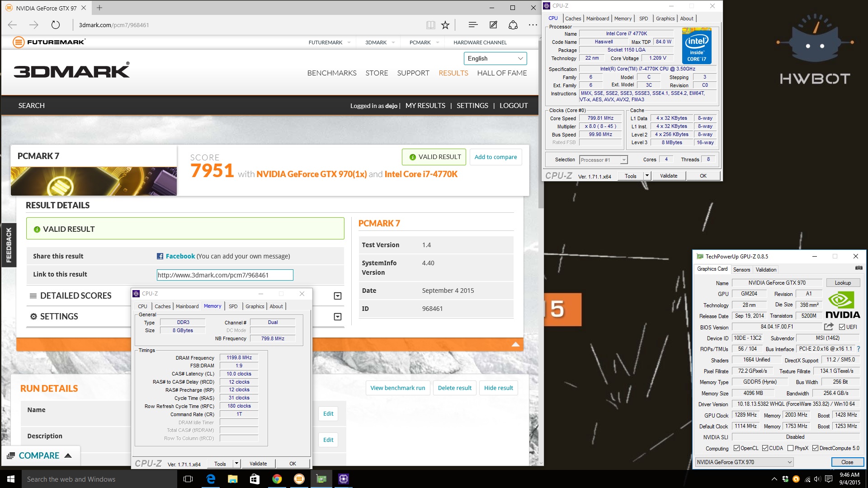Add page to favorites with star icon
The image size is (868, 488).
pos(445,25)
